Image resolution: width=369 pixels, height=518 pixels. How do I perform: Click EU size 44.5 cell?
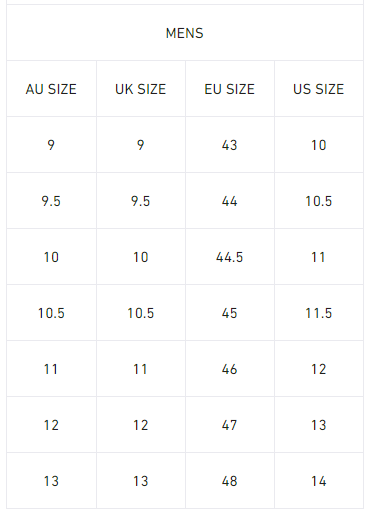click(229, 257)
